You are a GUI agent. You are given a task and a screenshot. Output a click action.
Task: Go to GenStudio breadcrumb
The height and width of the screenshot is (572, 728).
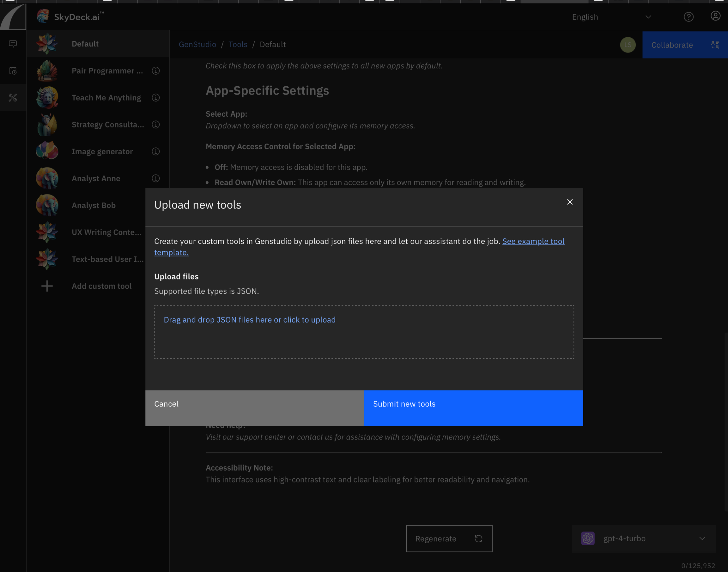pyautogui.click(x=197, y=45)
